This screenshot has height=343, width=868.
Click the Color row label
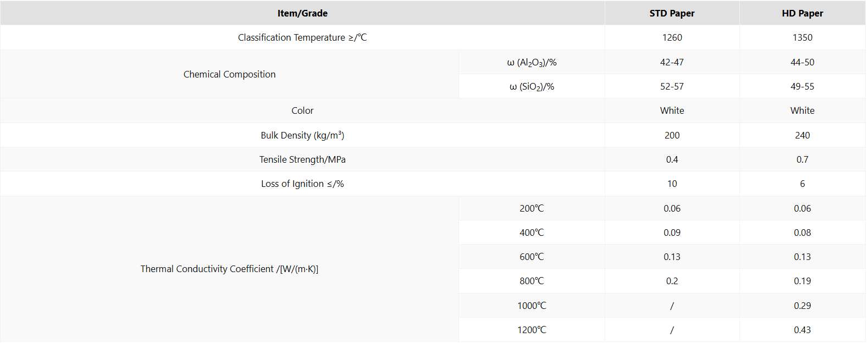[302, 110]
